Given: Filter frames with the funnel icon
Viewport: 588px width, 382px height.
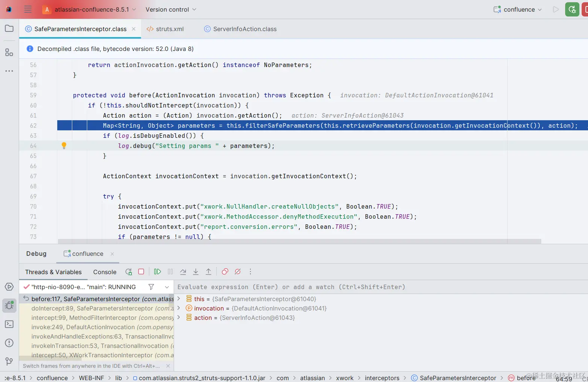Looking at the screenshot, I should point(151,287).
